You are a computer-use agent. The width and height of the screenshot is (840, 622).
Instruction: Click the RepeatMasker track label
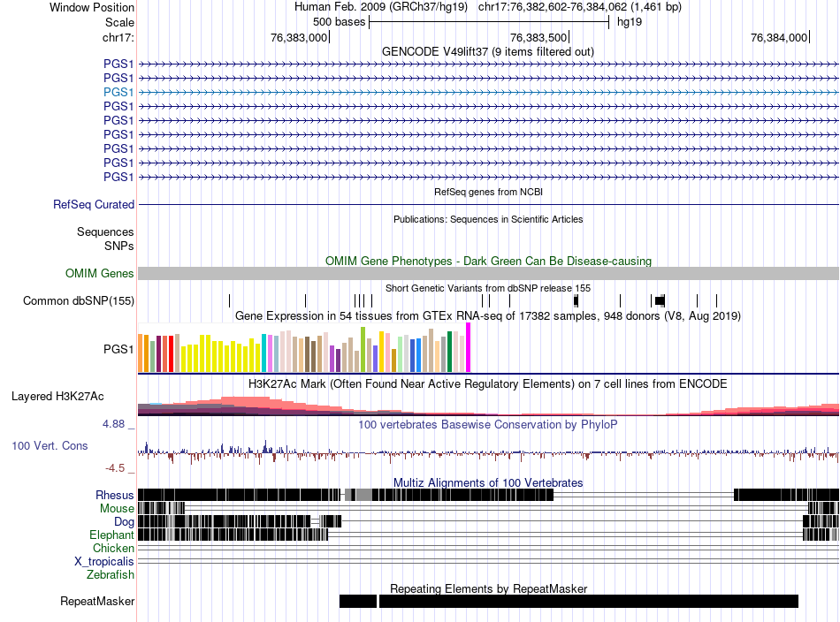tap(97, 601)
